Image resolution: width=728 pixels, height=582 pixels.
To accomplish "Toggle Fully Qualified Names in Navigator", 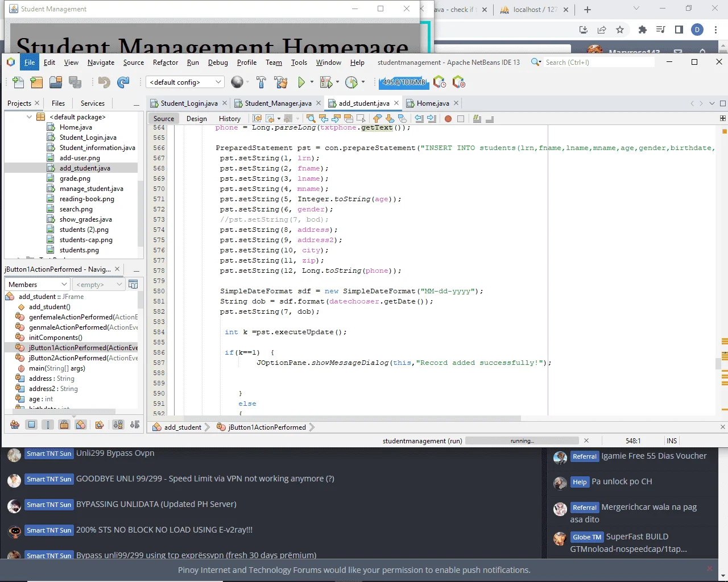I will point(100,425).
